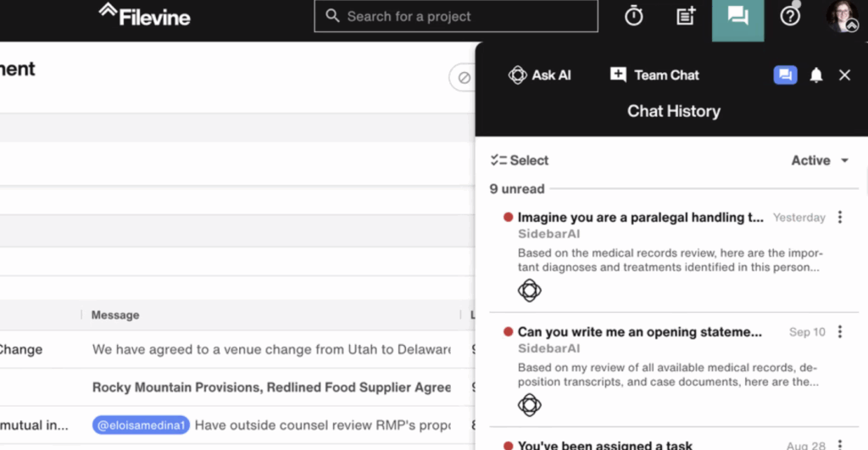
Task: Click the notifications bell icon
Action: (816, 75)
